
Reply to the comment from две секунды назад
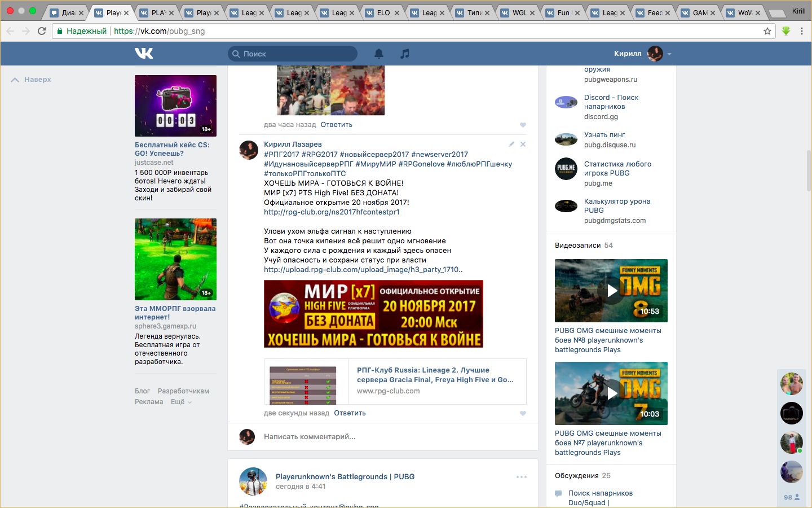(350, 413)
